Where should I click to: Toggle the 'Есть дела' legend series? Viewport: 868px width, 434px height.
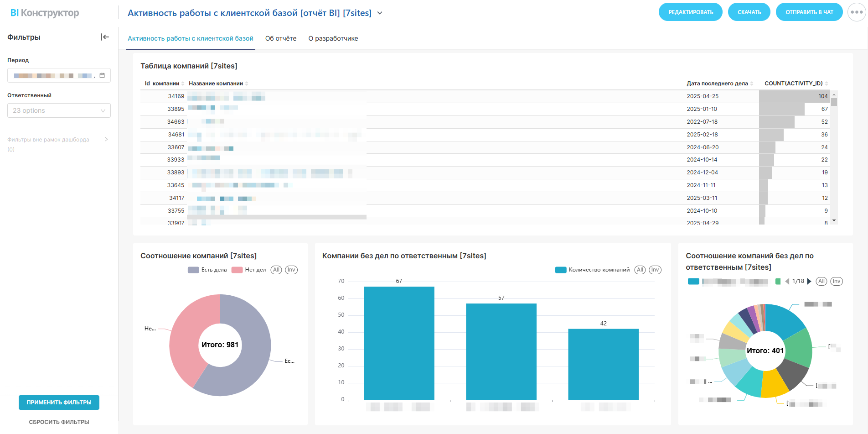pyautogui.click(x=207, y=270)
